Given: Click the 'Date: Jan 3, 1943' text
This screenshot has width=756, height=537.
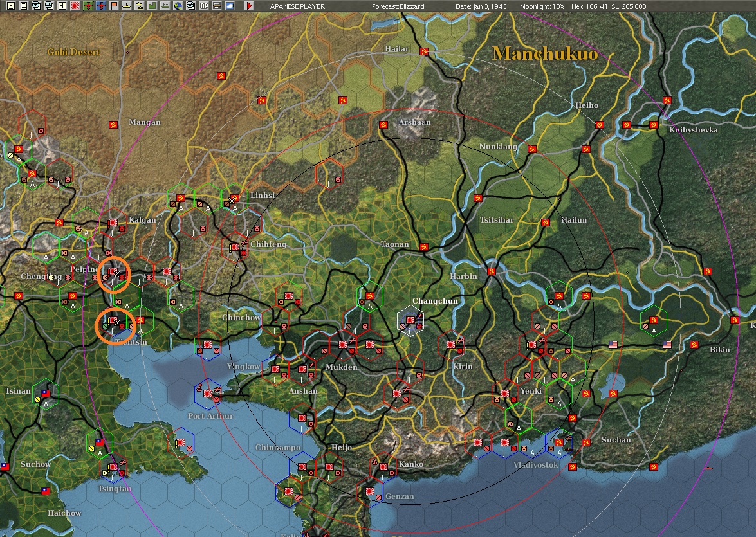Looking at the screenshot, I should (481, 6).
